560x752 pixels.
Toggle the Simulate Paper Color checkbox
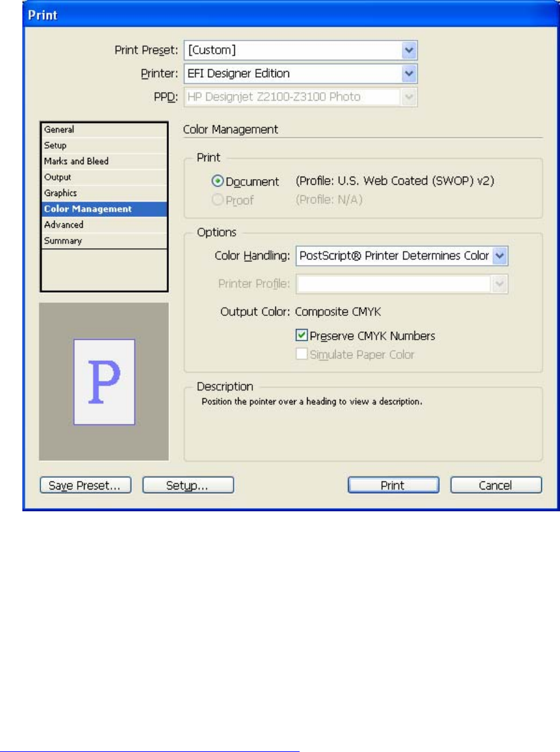click(x=301, y=355)
